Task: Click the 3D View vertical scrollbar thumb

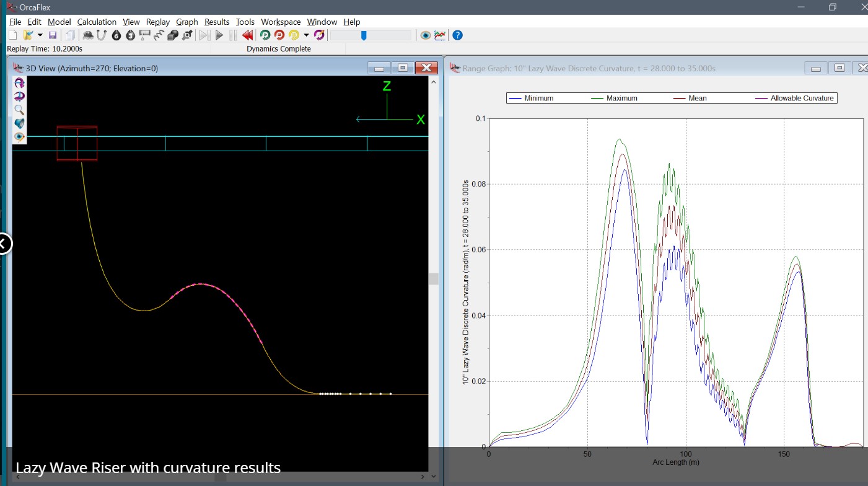Action: tap(434, 279)
